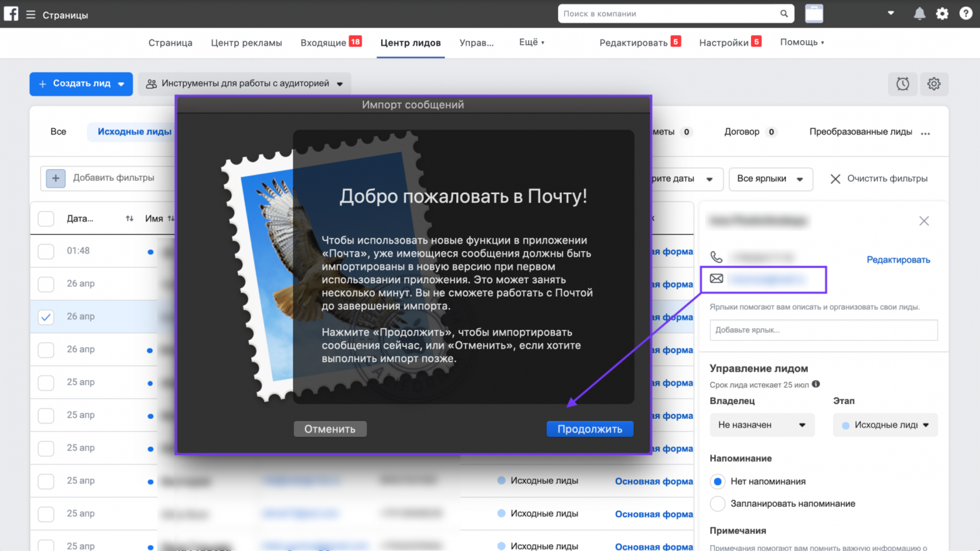Open the Страница tab
This screenshot has height=551, width=980.
coord(170,43)
